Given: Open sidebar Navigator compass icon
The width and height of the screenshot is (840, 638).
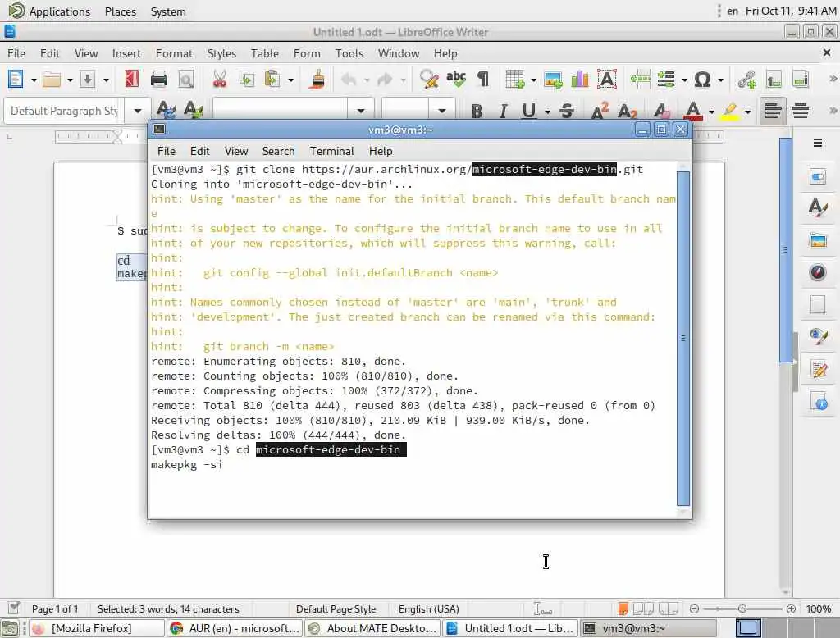Looking at the screenshot, I should click(818, 272).
